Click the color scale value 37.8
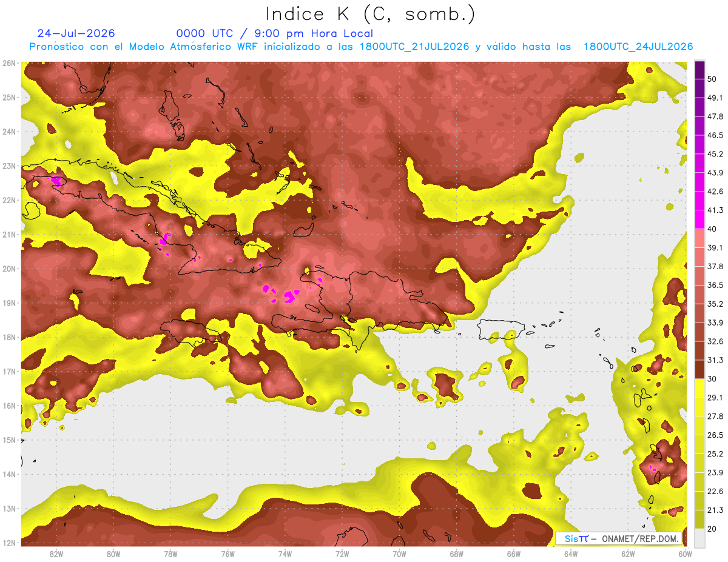 pyautogui.click(x=715, y=266)
